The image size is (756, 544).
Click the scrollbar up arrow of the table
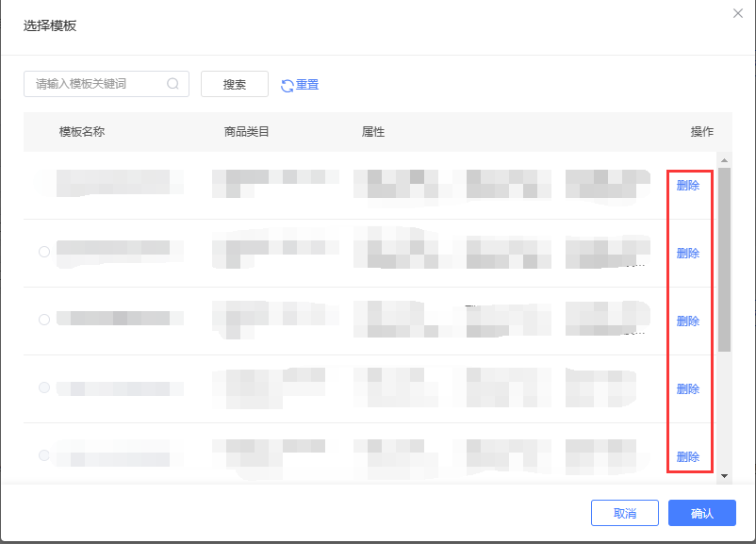724,159
